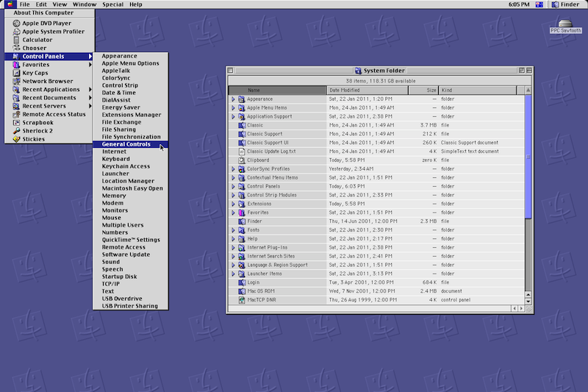Click the Key Caps icon
Image resolution: width=588 pixels, height=392 pixels.
(16, 73)
